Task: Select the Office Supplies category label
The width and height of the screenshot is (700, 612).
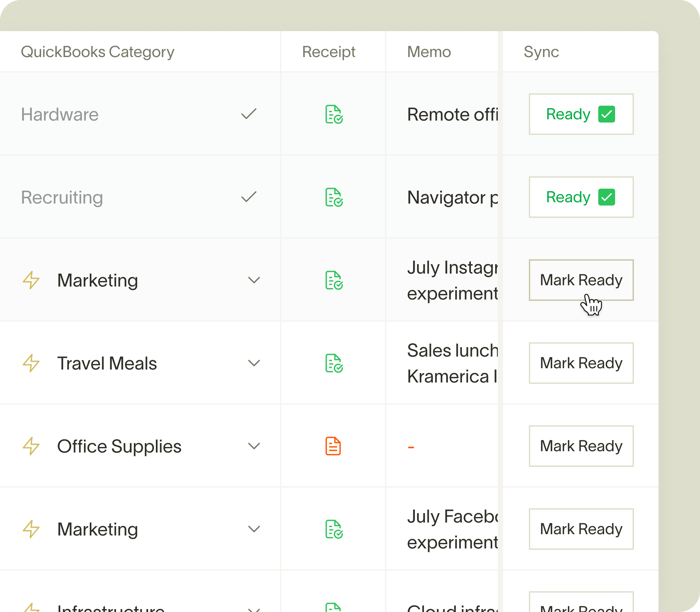Action: pyautogui.click(x=119, y=446)
